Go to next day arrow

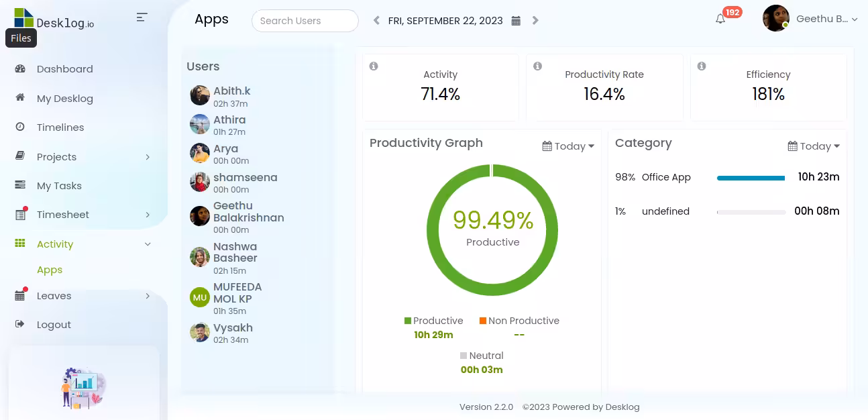[535, 21]
